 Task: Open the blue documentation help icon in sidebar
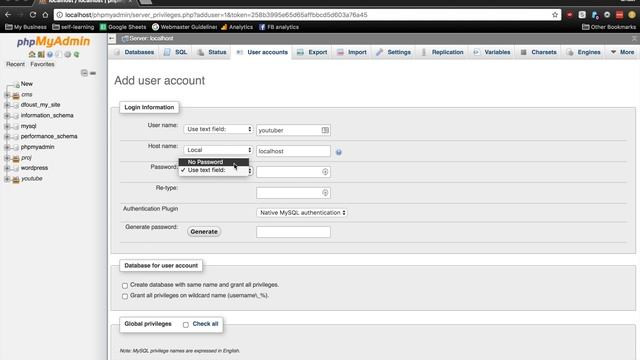(x=50, y=54)
